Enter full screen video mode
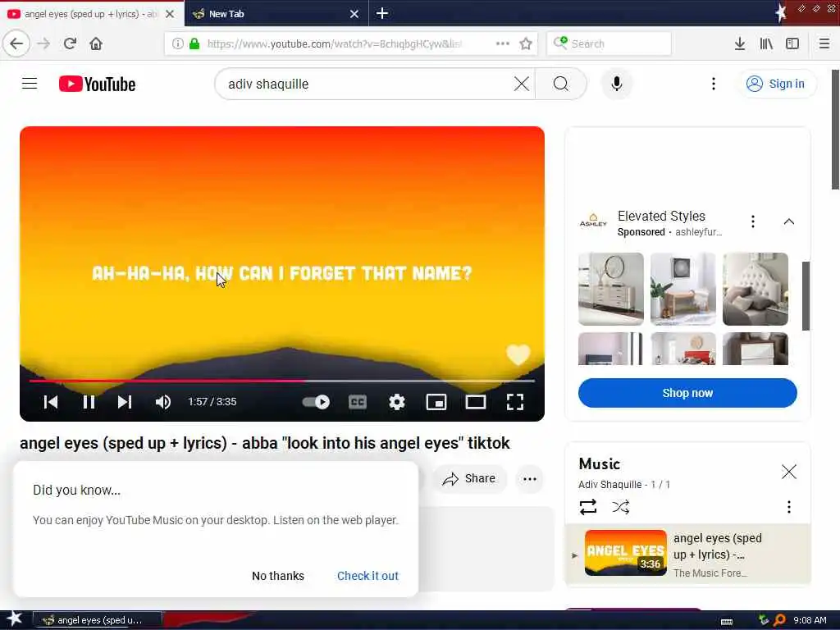 [515, 402]
